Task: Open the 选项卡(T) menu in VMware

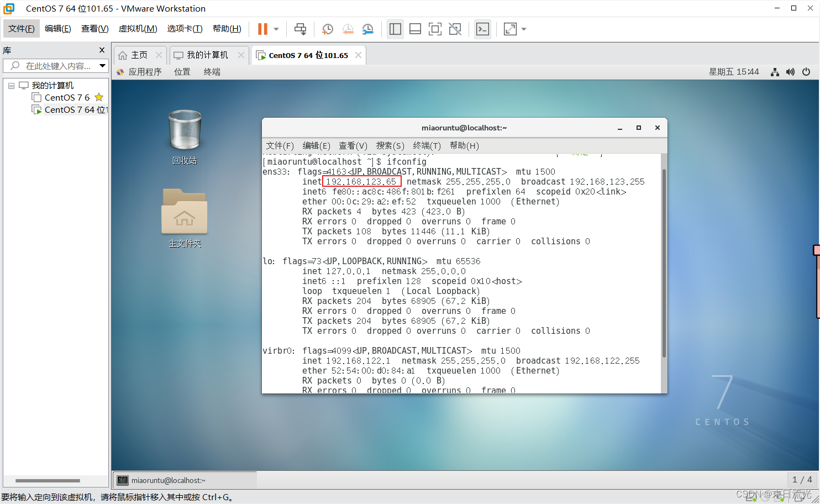Action: point(185,29)
